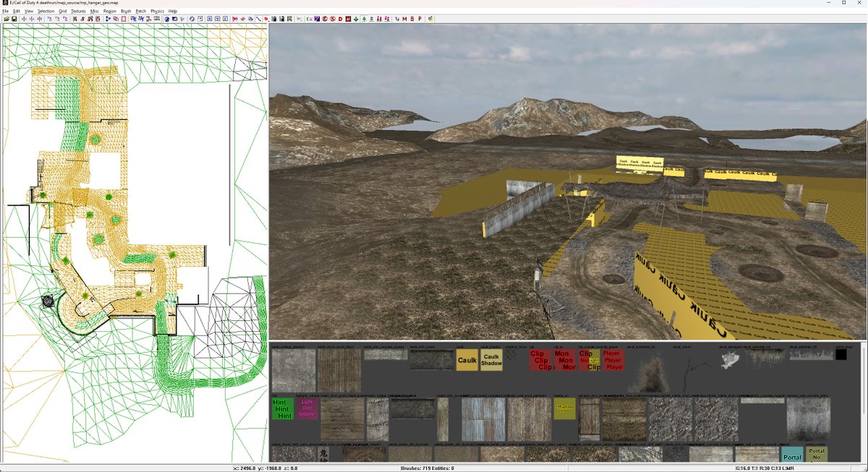
Task: Open the Misc menu
Action: [94, 12]
